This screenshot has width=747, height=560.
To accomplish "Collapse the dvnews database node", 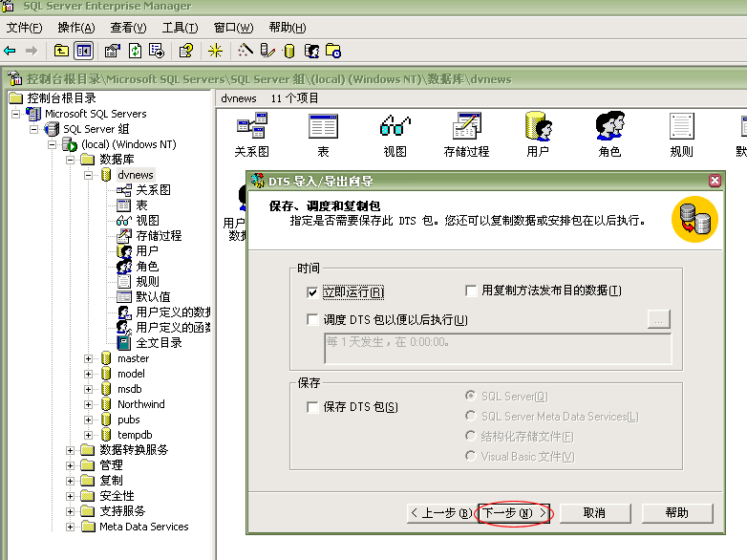I will [x=89, y=175].
